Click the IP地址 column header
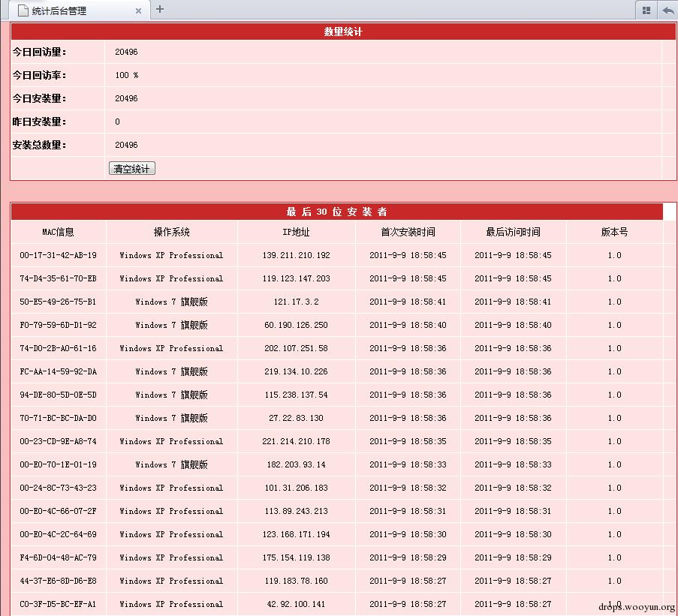 click(x=296, y=232)
